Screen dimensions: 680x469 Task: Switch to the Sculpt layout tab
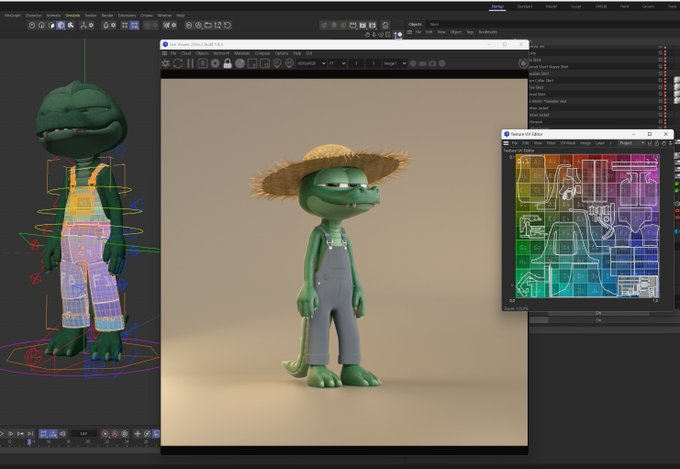tap(576, 7)
